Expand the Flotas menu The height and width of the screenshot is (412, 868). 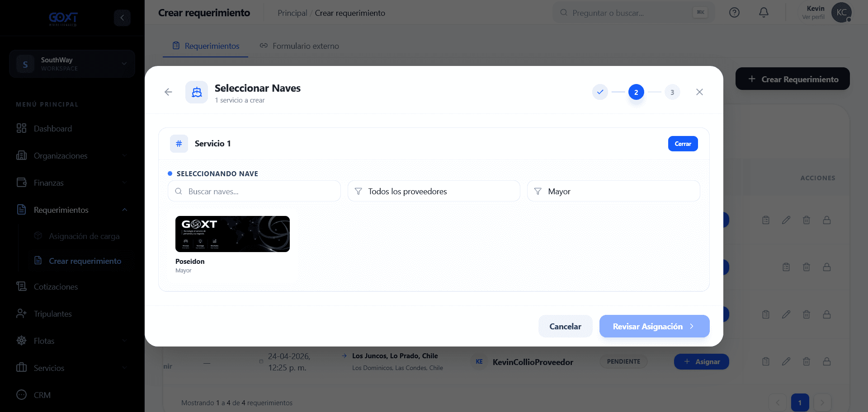[72, 341]
